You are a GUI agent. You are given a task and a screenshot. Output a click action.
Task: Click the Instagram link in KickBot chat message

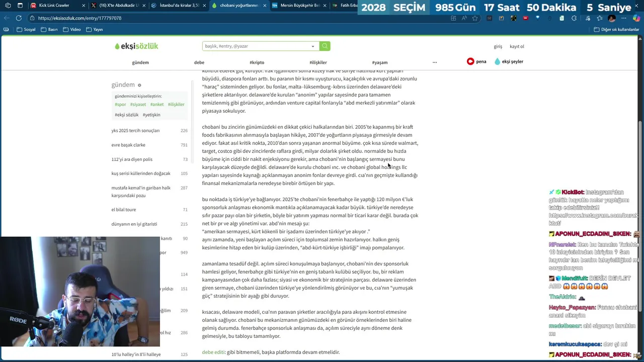pyautogui.click(x=593, y=219)
